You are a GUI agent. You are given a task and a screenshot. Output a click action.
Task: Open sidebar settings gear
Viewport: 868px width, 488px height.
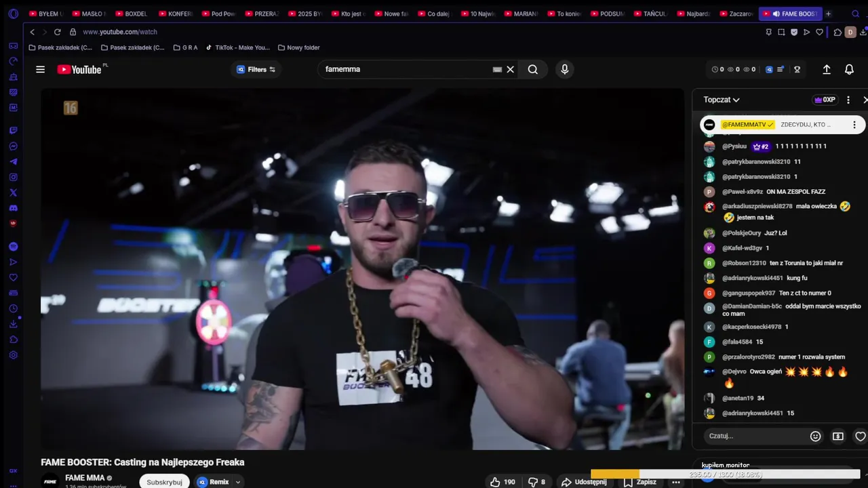pos(13,355)
